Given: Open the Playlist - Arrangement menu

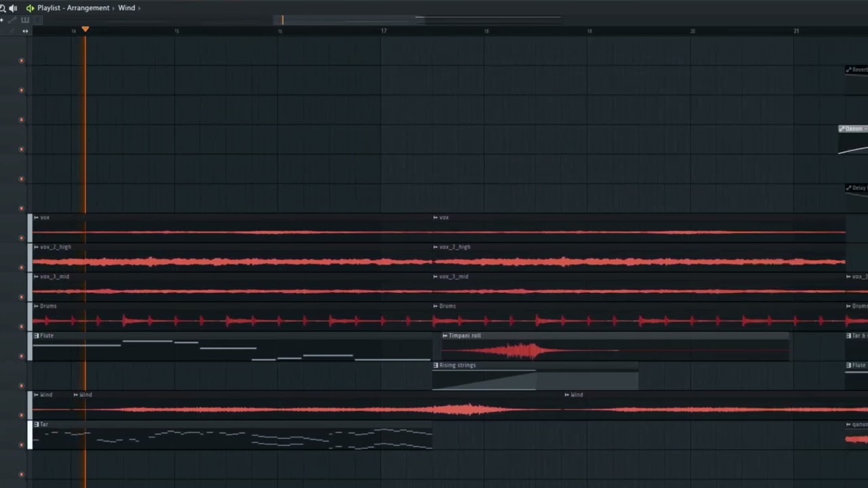Looking at the screenshot, I should click(73, 8).
